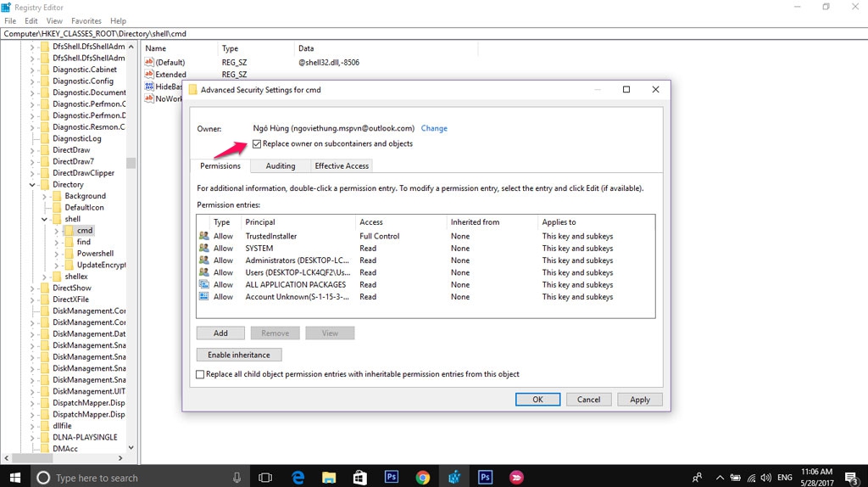The image size is (868, 487).
Task: Click the TrustedInstaller principal icon
Action: coord(203,236)
